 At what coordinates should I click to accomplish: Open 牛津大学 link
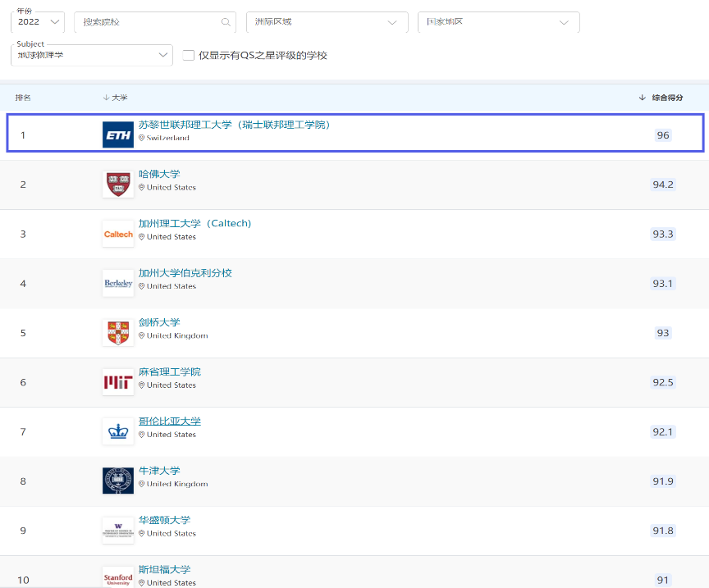159,471
